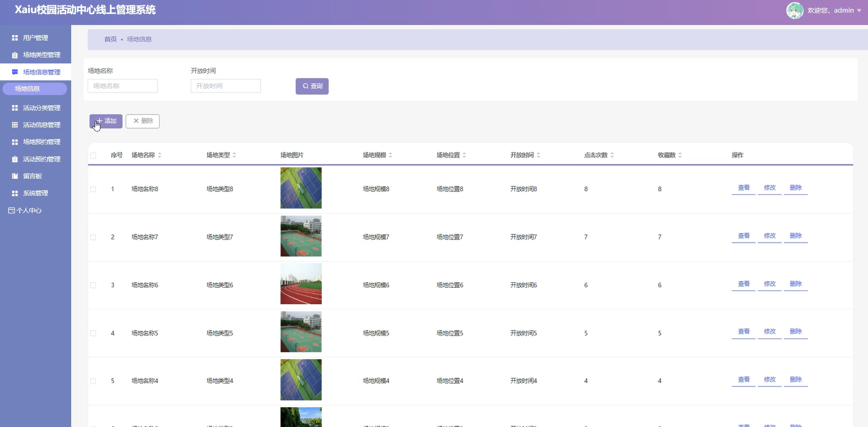Check the checkbox for row 场地名称6
868x427 pixels.
(93, 285)
